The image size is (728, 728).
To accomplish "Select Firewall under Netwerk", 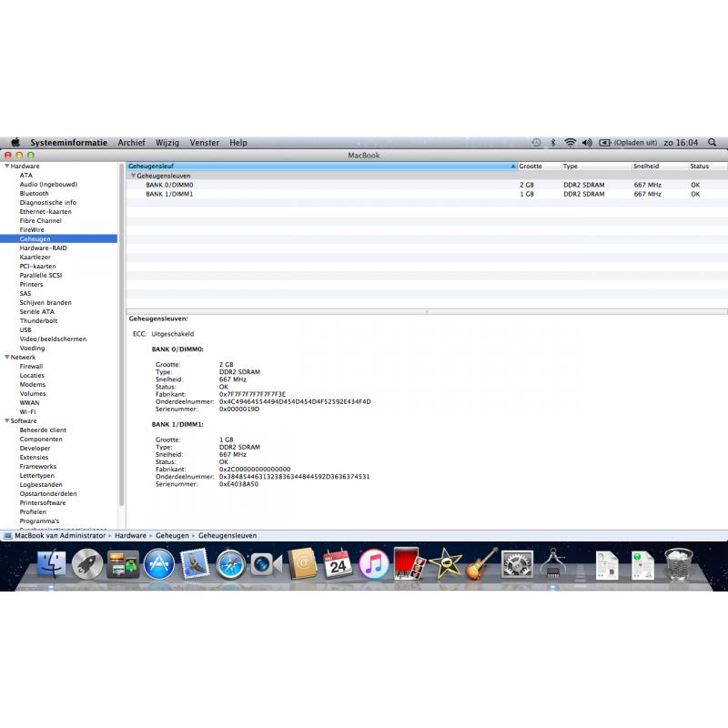I will (x=31, y=366).
